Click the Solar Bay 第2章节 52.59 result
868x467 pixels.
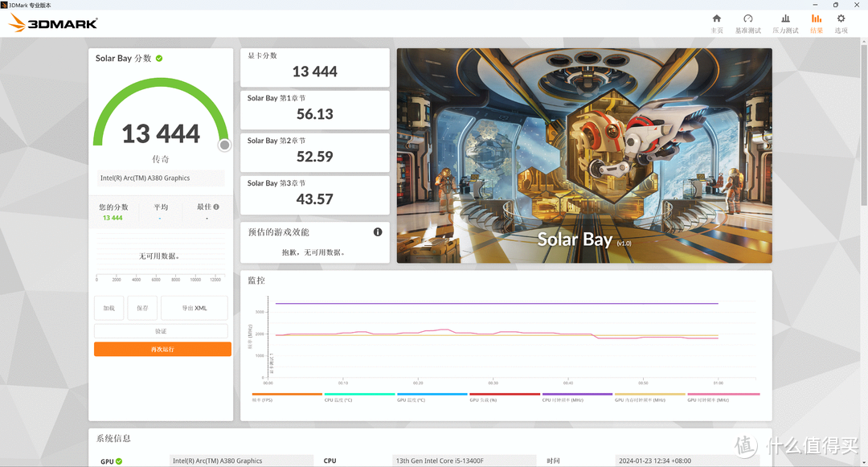[314, 153]
